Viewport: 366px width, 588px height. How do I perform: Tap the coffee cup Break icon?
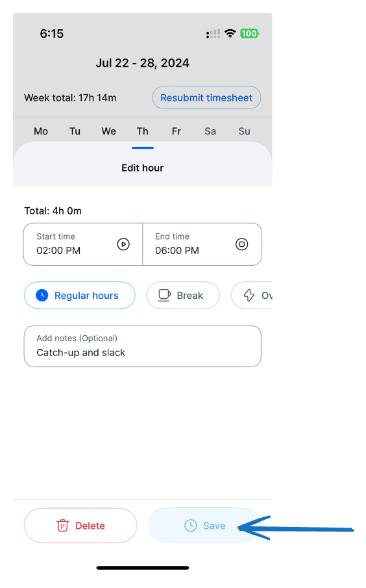tap(164, 295)
